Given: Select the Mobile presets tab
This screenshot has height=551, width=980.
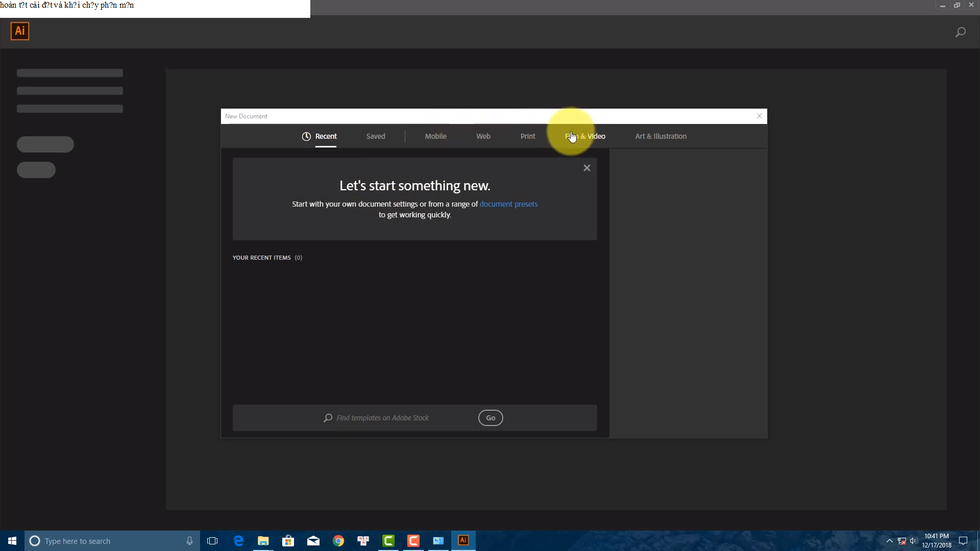Looking at the screenshot, I should 435,136.
